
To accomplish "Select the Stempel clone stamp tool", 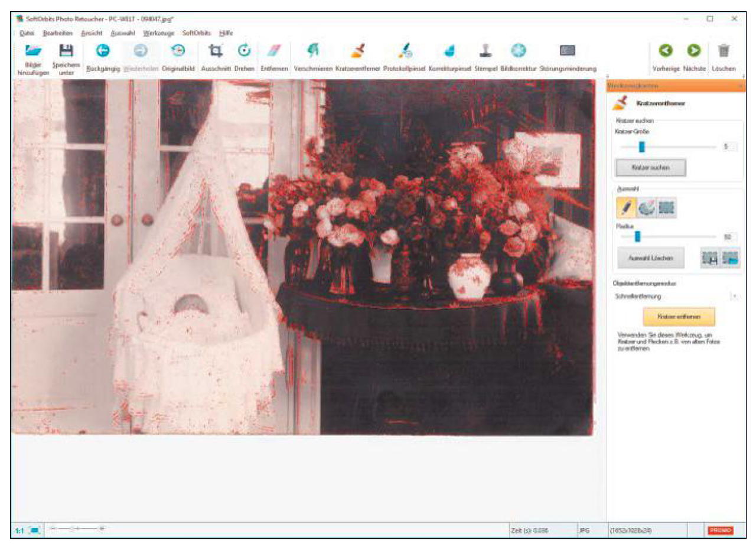I will click(485, 52).
